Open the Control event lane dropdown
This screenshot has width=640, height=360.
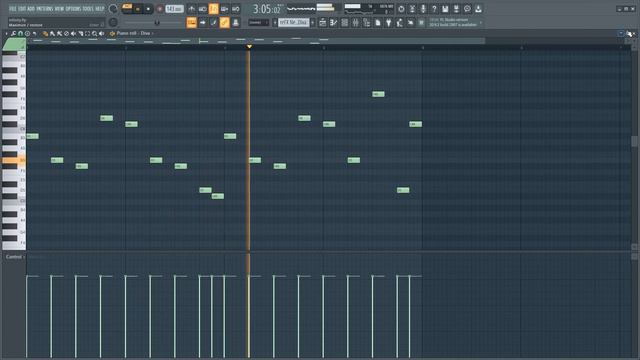15,257
